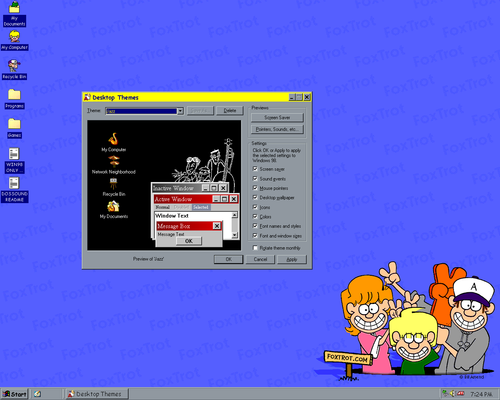The width and height of the screenshot is (500, 400).
Task: Disable Font names and styles
Action: click(255, 226)
